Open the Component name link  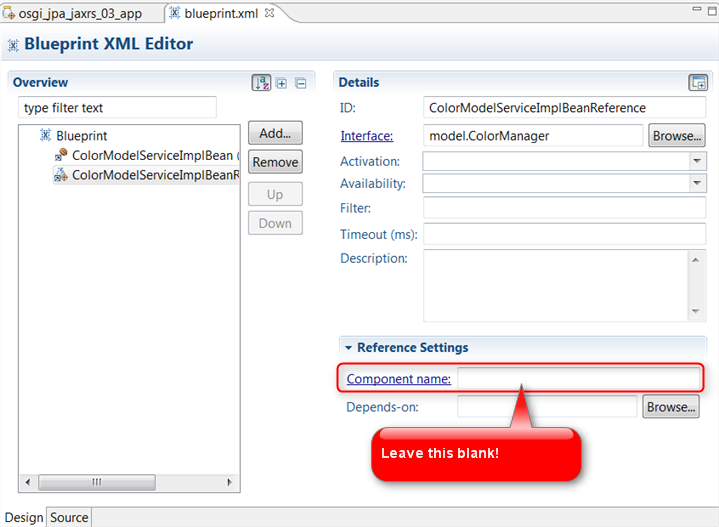[x=398, y=379]
